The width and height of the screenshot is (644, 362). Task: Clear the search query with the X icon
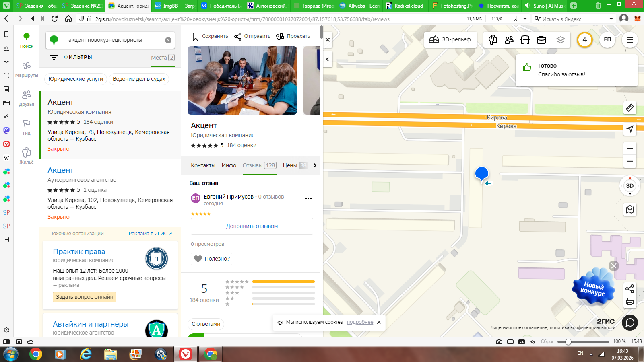click(x=168, y=40)
